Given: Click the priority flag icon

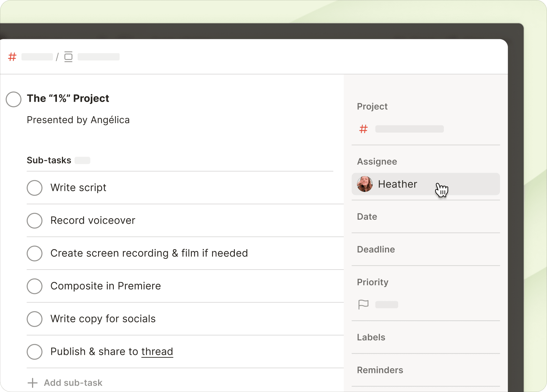Looking at the screenshot, I should (364, 305).
